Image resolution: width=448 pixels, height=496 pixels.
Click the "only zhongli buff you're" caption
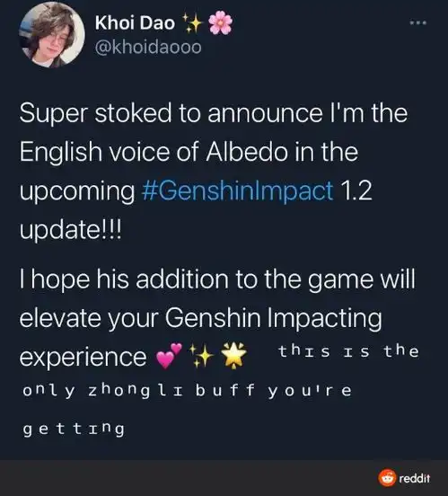coord(187,391)
